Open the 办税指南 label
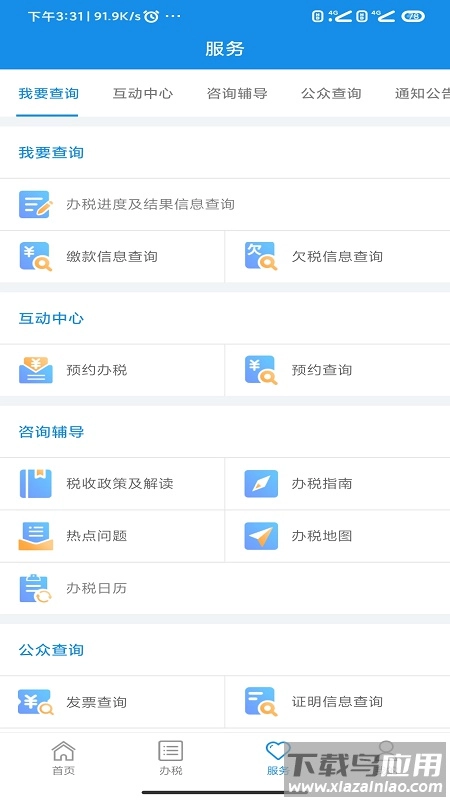This screenshot has width=450, height=800. point(322,484)
